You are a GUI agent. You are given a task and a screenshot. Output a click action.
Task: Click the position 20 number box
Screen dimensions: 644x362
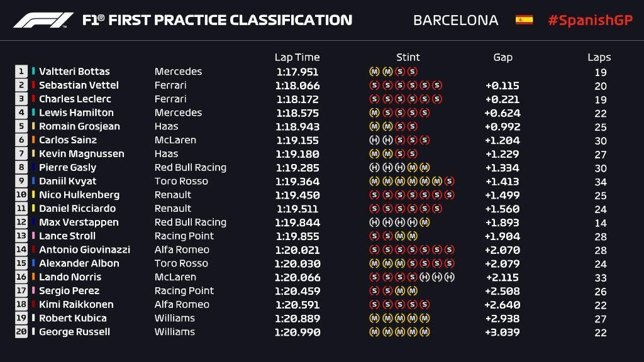pos(21,332)
